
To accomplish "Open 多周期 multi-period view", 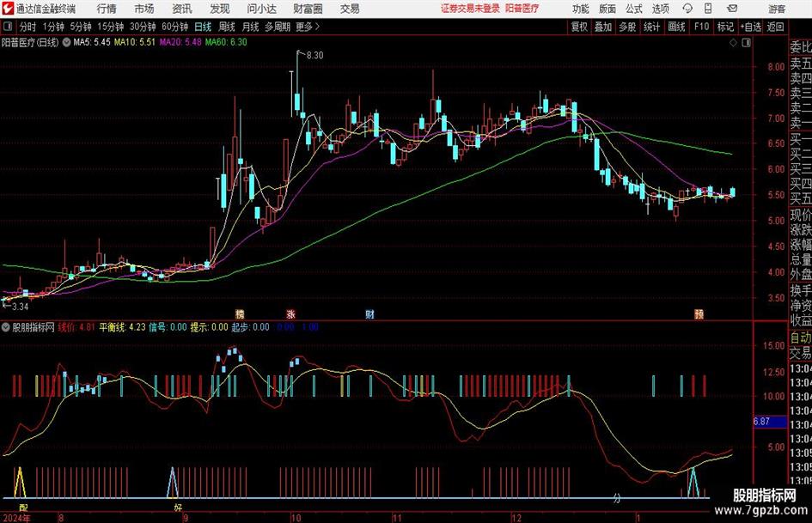I will click(278, 27).
